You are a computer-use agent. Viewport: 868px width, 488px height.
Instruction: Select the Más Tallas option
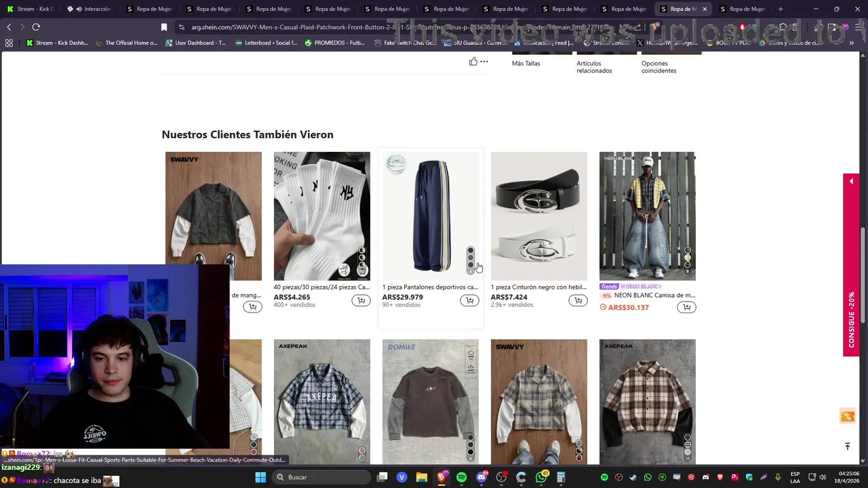(526, 64)
